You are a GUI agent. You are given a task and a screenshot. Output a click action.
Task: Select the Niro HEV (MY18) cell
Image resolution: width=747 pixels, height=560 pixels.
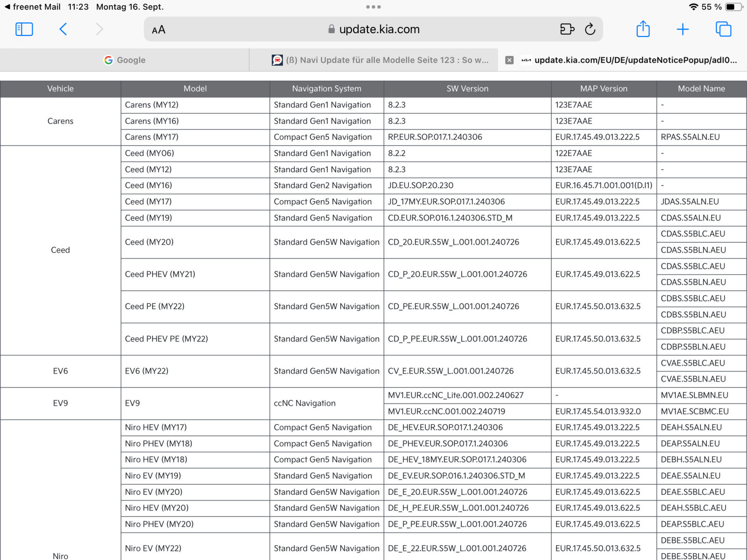click(195, 460)
